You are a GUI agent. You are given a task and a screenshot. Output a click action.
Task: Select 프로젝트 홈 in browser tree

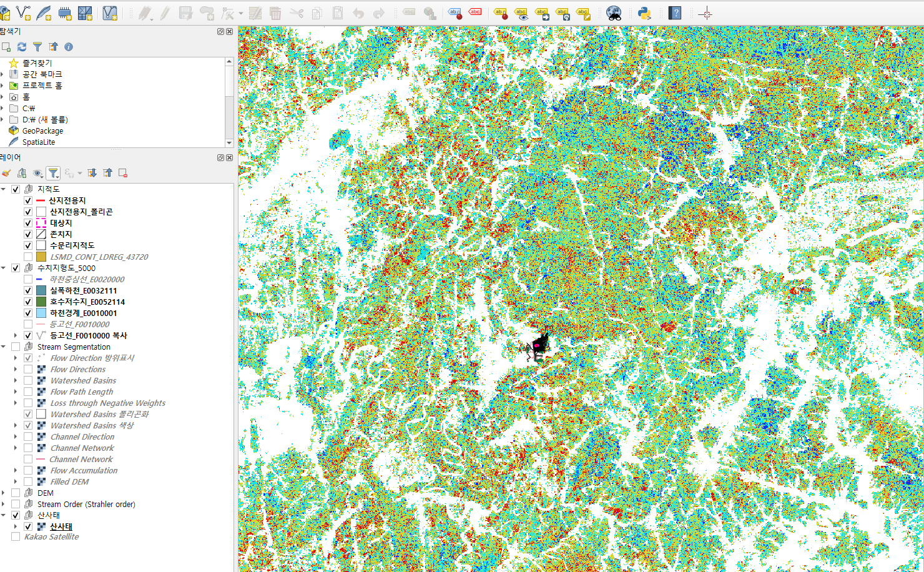coord(42,86)
